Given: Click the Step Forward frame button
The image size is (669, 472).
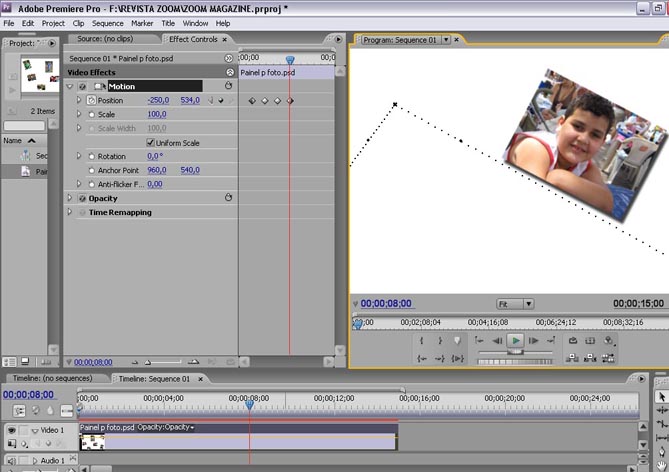Looking at the screenshot, I should click(534, 341).
